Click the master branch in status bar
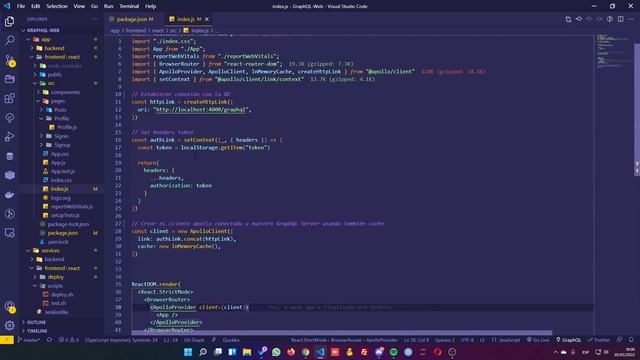 (28, 340)
